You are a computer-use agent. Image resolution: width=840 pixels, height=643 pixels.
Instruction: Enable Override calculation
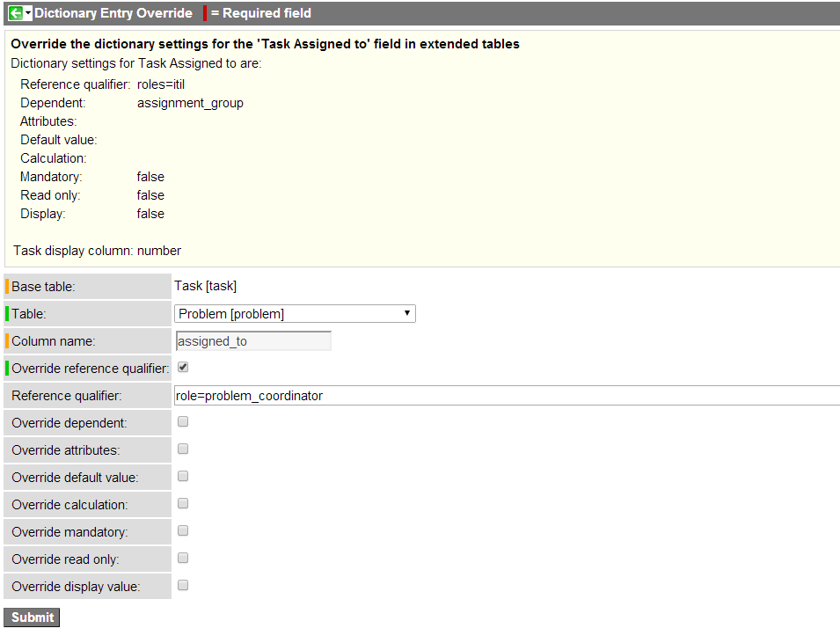tap(181, 503)
